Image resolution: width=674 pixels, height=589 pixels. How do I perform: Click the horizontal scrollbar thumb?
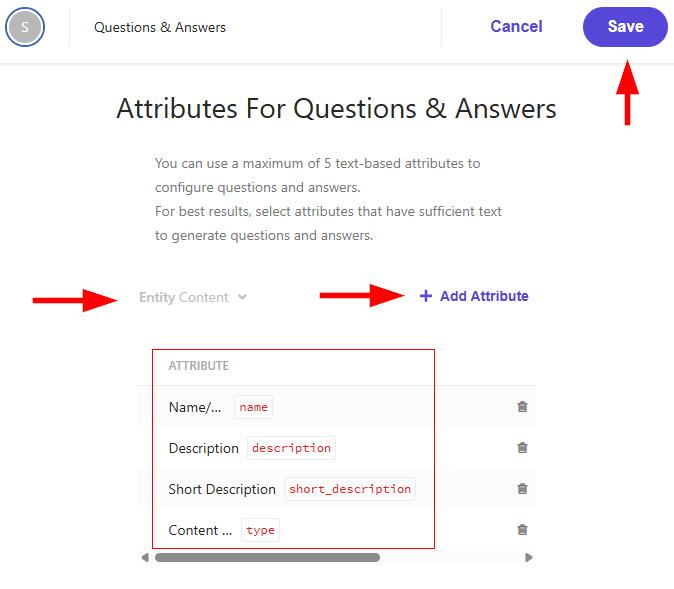pos(267,558)
